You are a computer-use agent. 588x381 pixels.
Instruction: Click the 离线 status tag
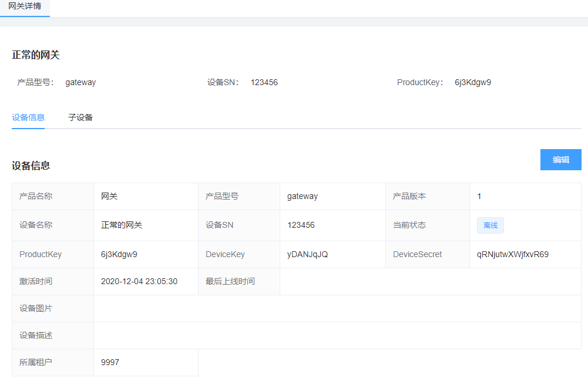pos(490,225)
